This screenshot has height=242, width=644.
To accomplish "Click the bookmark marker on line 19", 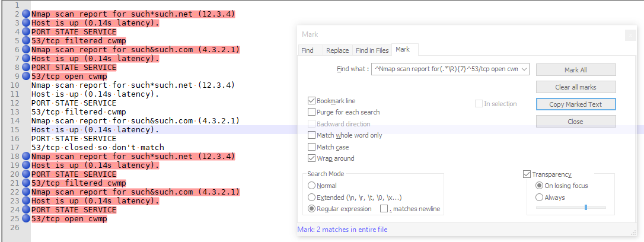I will point(26,165).
